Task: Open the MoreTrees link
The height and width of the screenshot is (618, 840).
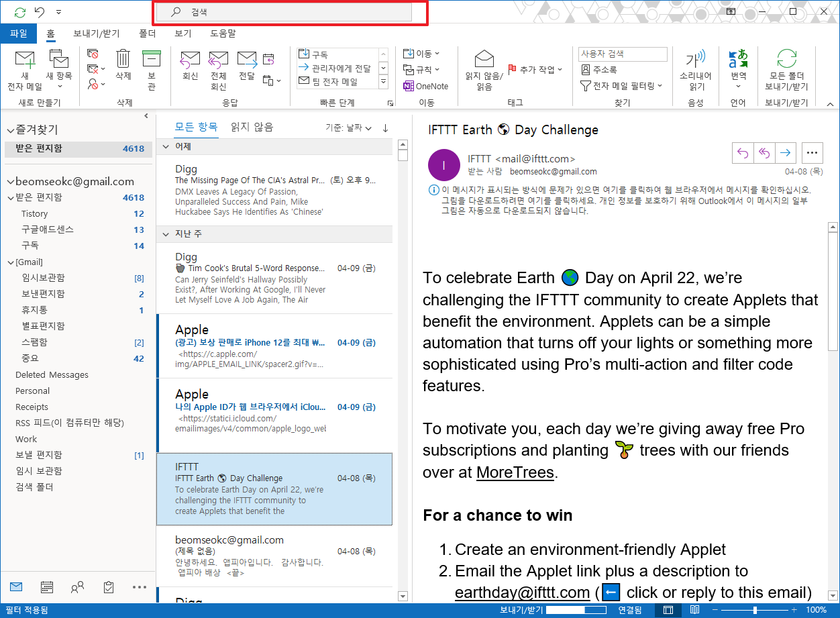Action: pos(515,472)
